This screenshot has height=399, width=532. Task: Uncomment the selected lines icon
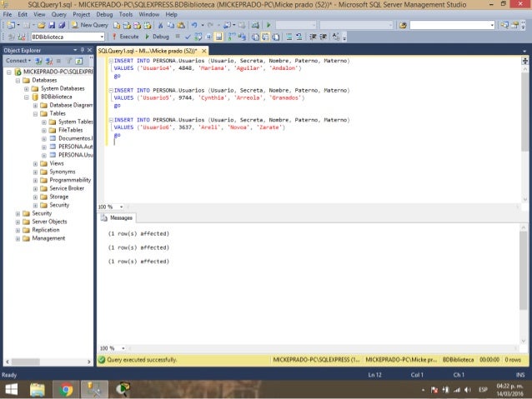pyautogui.click(x=299, y=37)
